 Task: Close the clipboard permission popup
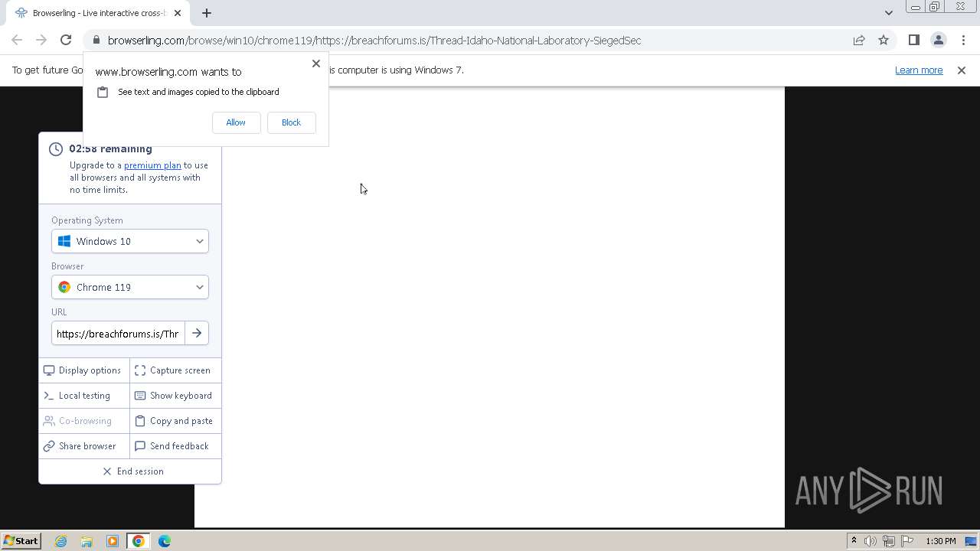coord(315,64)
